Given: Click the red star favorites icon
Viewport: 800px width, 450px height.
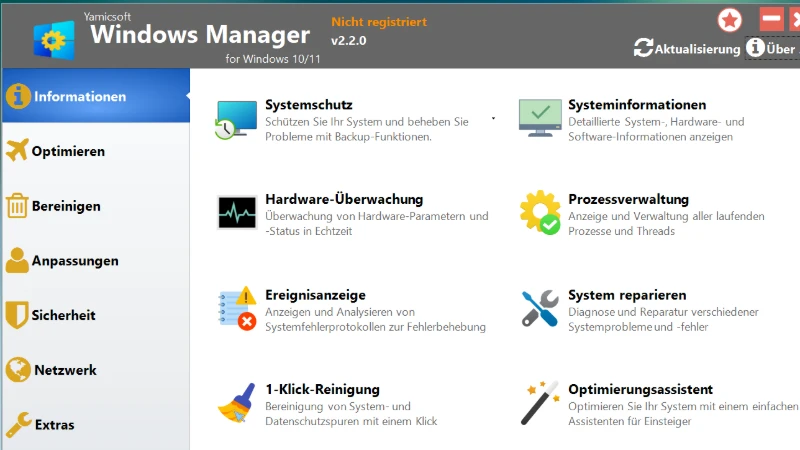Looking at the screenshot, I should point(730,20).
